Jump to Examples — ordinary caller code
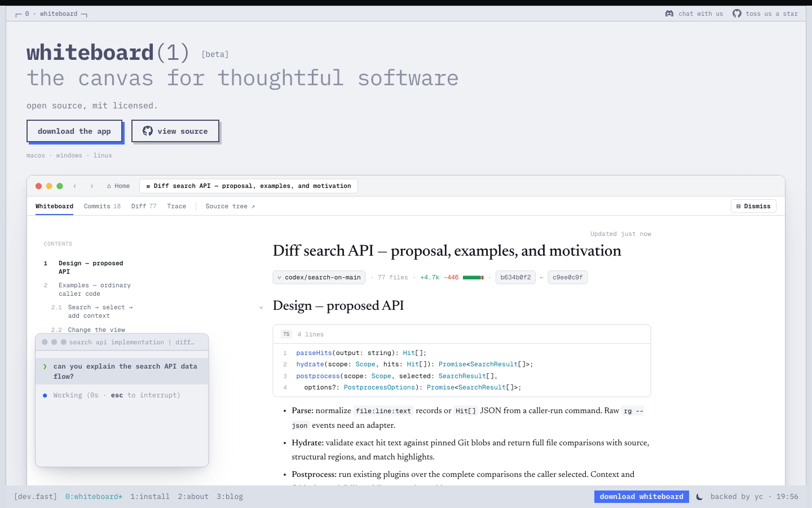Screen dimensions: 812x508 pos(95,290)
